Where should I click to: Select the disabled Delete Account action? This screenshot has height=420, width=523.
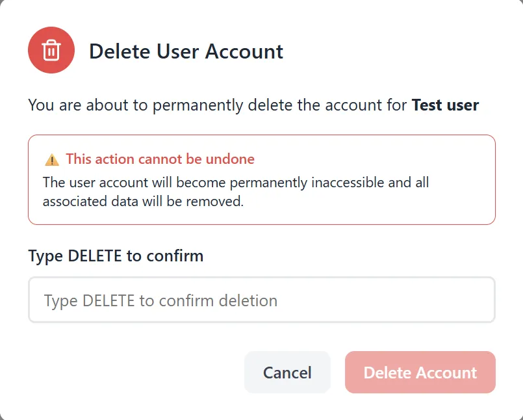tap(420, 372)
